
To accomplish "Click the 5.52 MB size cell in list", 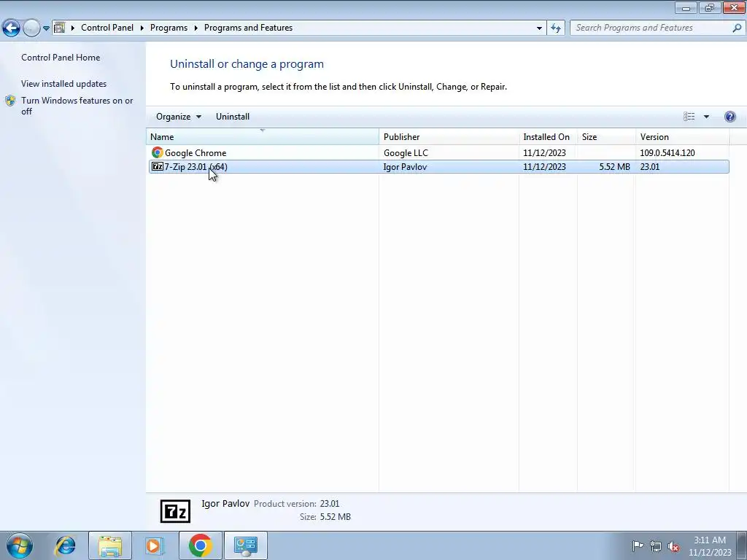I will pyautogui.click(x=614, y=167).
